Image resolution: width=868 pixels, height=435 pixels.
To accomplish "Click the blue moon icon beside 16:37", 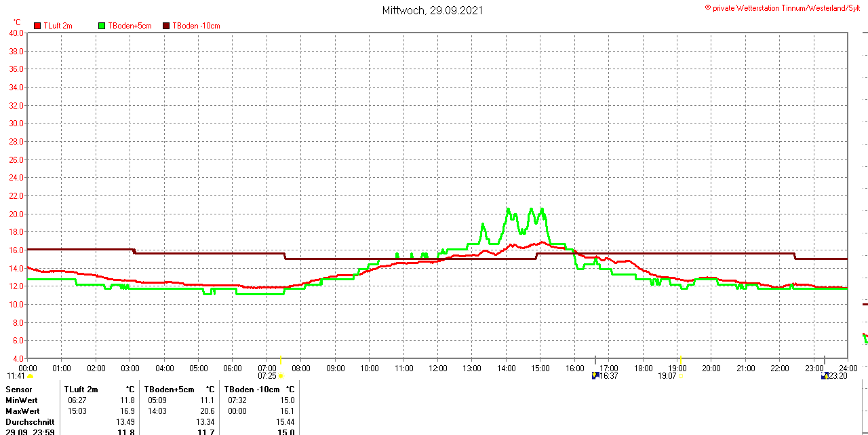I will (x=595, y=375).
